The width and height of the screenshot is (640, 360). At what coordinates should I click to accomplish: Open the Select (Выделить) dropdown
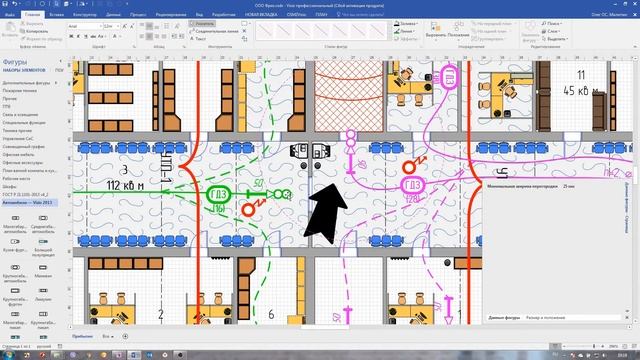pos(554,39)
